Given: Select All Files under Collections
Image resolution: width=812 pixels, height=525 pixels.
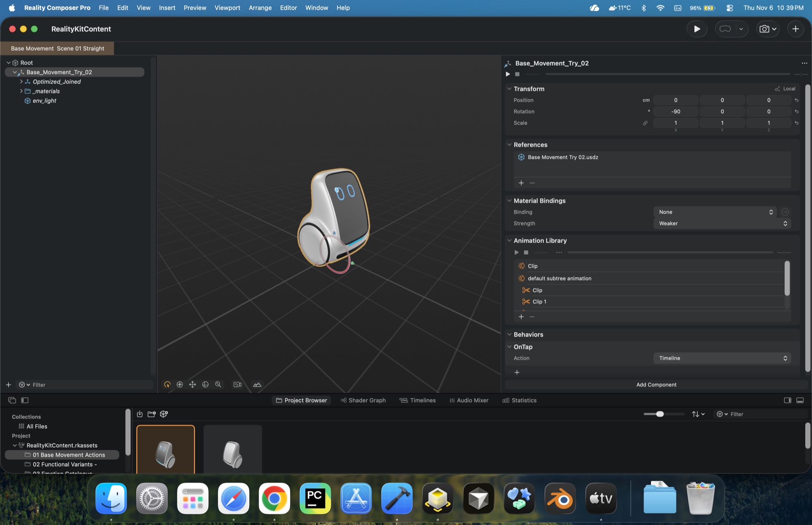Looking at the screenshot, I should [37, 426].
